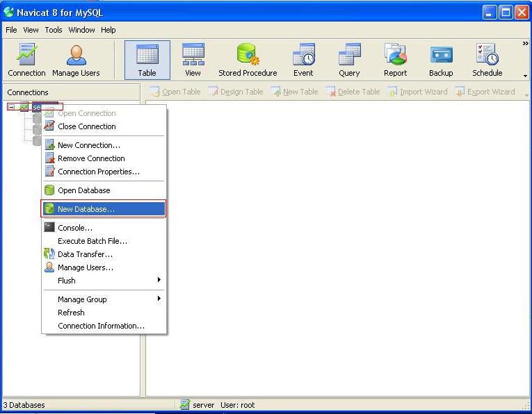This screenshot has width=532, height=414.
Task: Expand toolbar overflow chevron at top right
Action: 525,43
